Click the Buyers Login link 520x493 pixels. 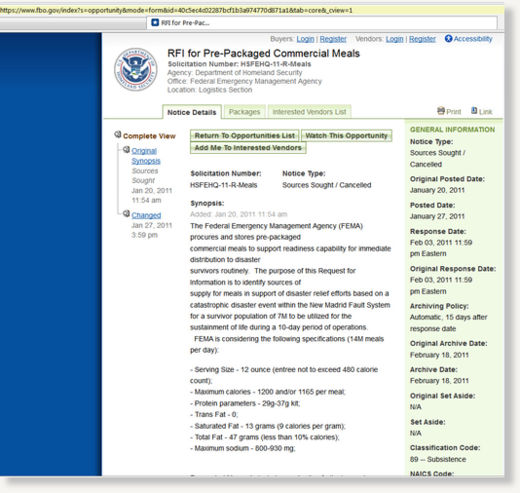305,39
